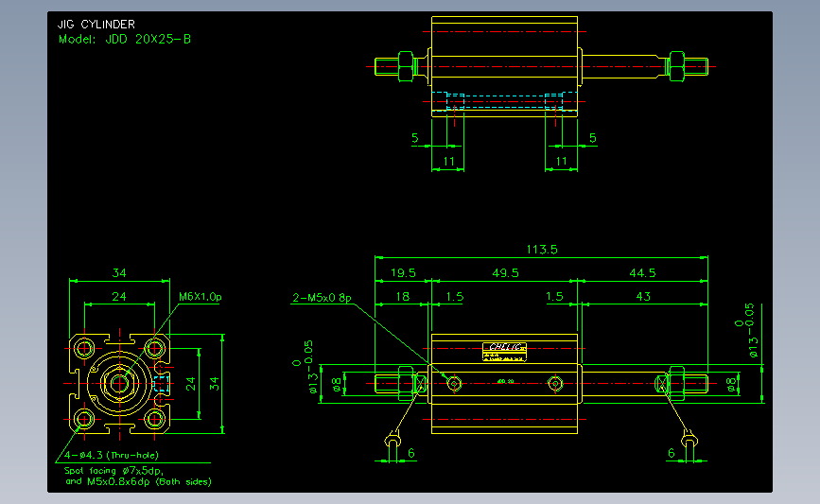Click the "M6X1.0p" thread callout
The width and height of the screenshot is (820, 504).
click(x=201, y=297)
